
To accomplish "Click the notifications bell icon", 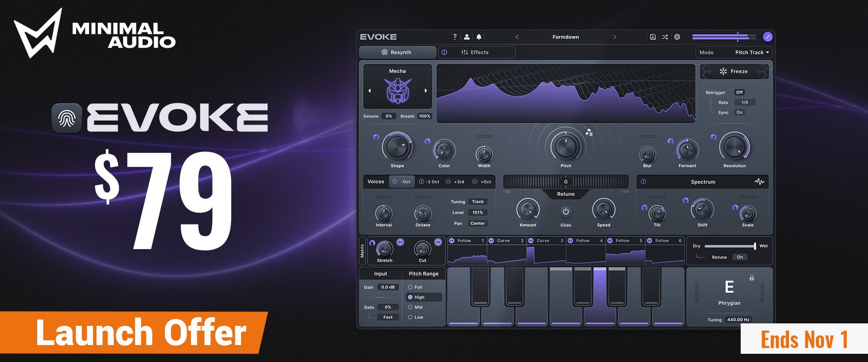I will [x=479, y=37].
